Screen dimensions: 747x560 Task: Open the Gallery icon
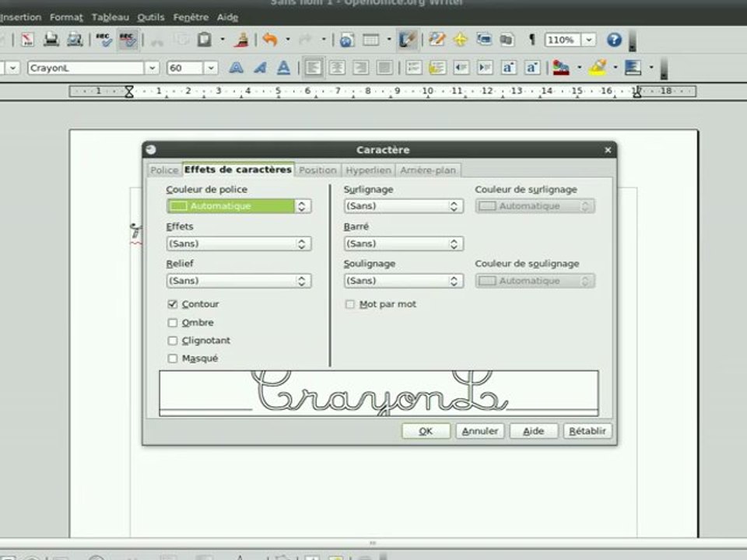tap(484, 40)
